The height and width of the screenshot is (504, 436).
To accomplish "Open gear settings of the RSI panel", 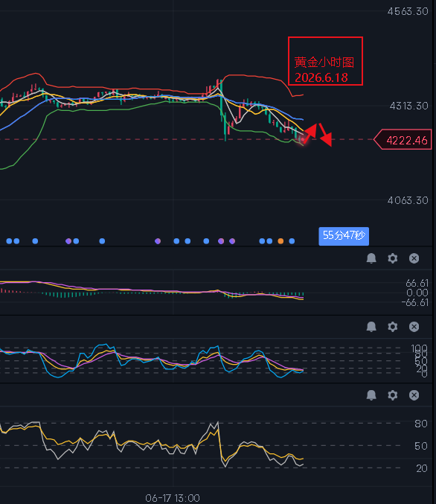I will 392,395.
